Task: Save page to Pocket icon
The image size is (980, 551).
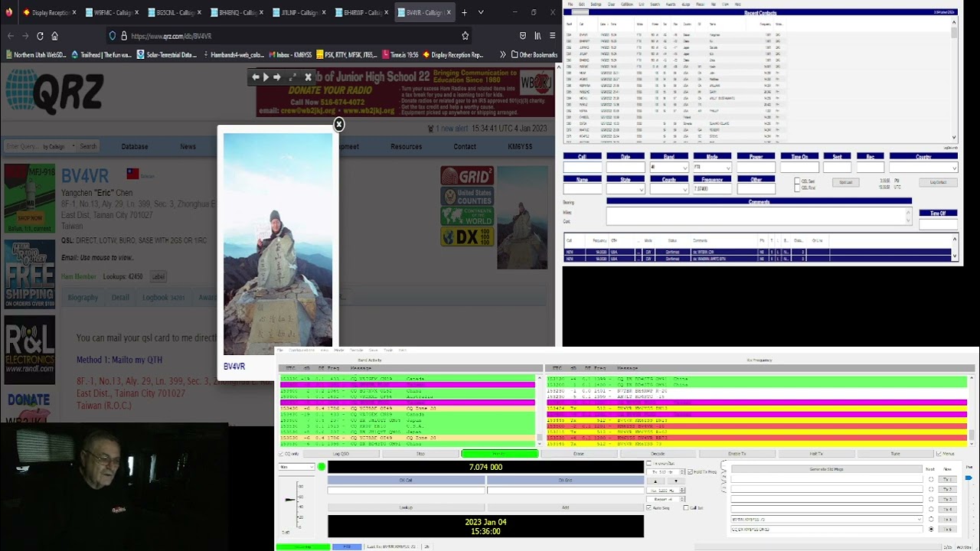Action: click(x=523, y=36)
